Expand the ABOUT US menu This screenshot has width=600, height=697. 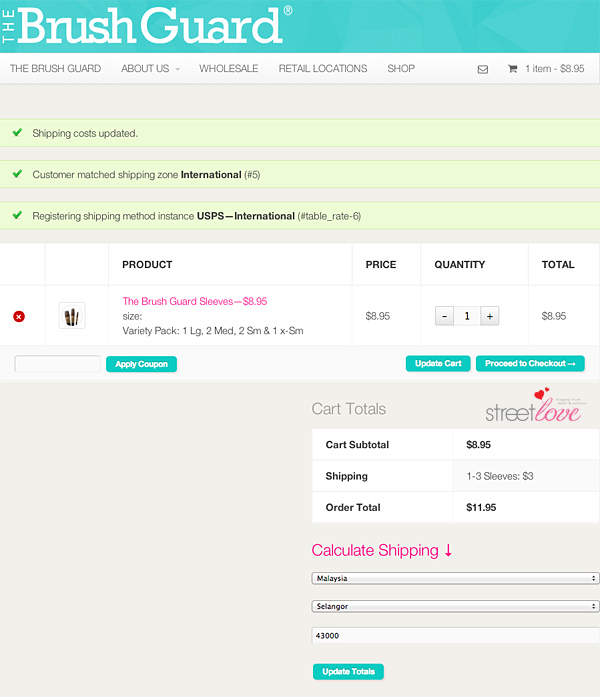(x=150, y=68)
